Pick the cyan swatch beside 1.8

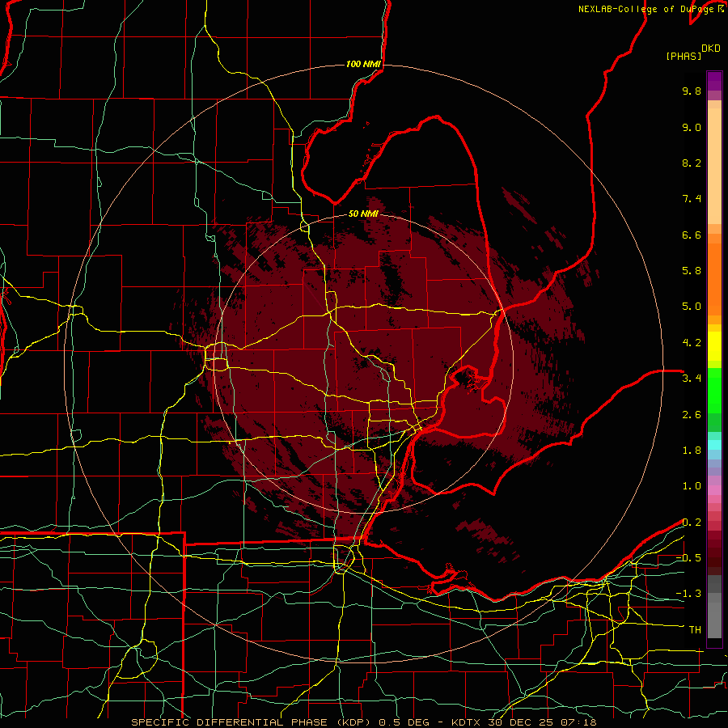(714, 445)
